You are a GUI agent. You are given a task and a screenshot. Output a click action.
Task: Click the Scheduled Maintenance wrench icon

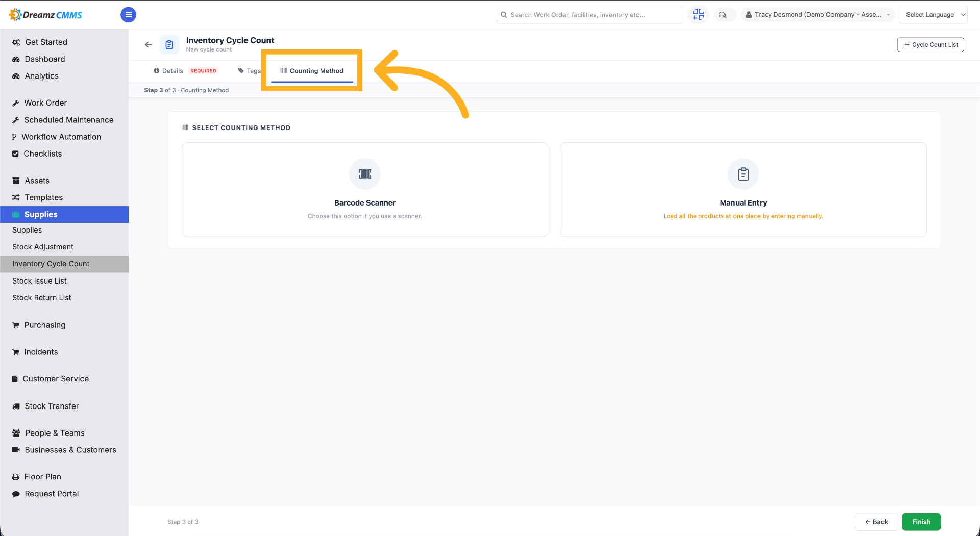(x=16, y=120)
